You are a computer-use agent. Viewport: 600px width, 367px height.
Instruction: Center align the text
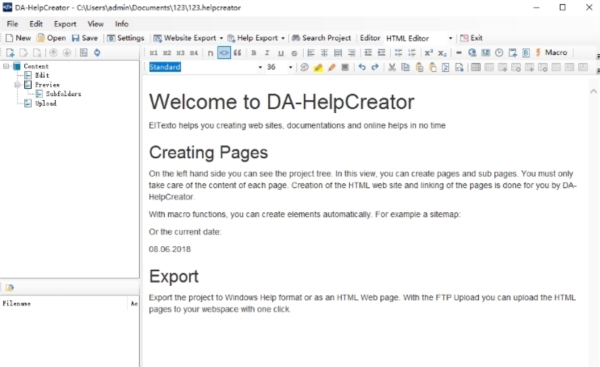coord(324,53)
